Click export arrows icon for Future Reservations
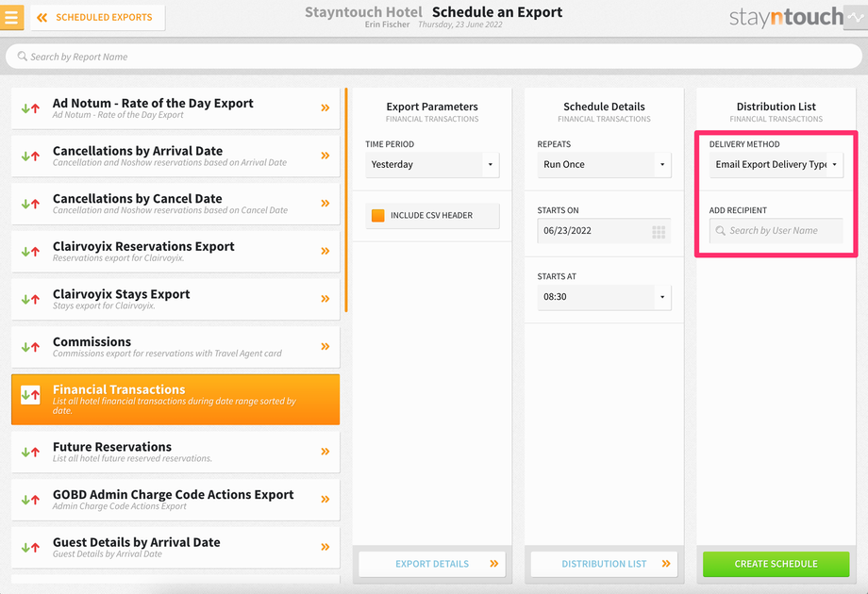This screenshot has height=594, width=868. tap(30, 452)
